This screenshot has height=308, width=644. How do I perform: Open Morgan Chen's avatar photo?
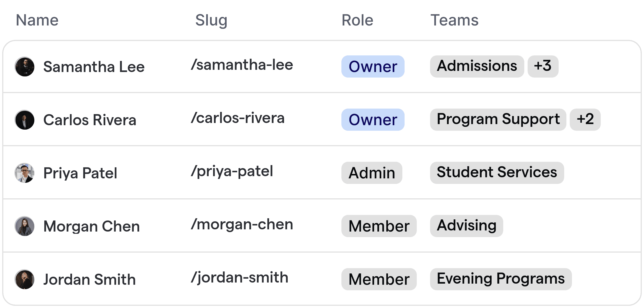coord(25,226)
